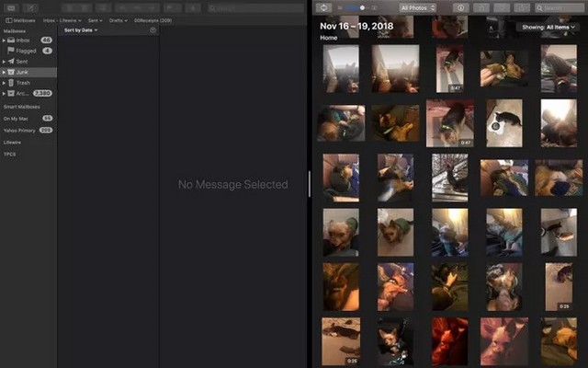The image size is (588, 368).
Task: Click the Info (i) button in Photos toolbar
Action: (461, 7)
